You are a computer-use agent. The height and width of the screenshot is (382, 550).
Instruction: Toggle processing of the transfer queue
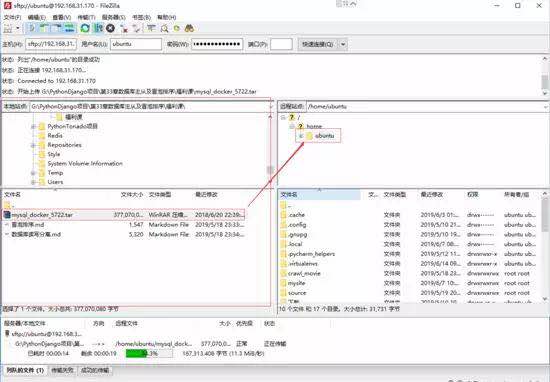click(98, 28)
